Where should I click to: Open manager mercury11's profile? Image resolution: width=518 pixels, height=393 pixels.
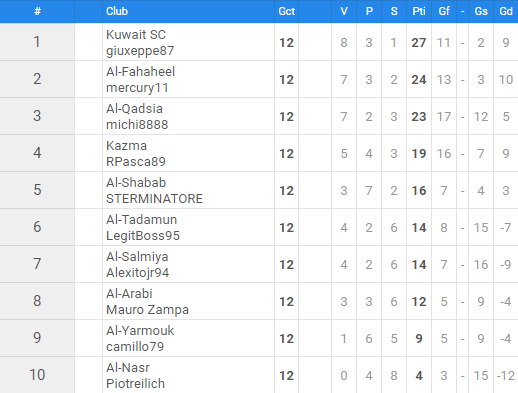[x=137, y=88]
